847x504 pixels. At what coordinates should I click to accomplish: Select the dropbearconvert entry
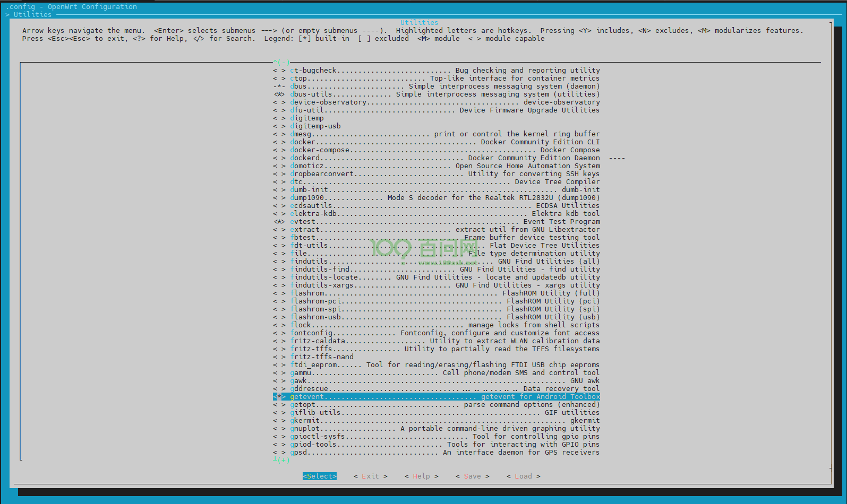(x=445, y=174)
